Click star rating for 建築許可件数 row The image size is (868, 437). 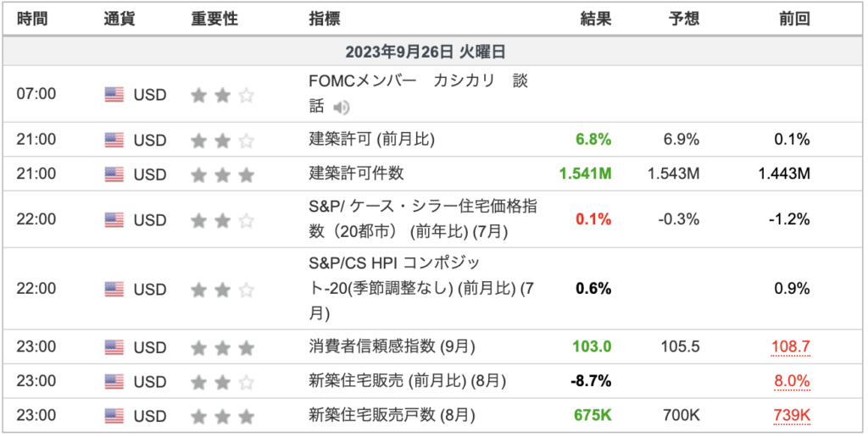222,174
